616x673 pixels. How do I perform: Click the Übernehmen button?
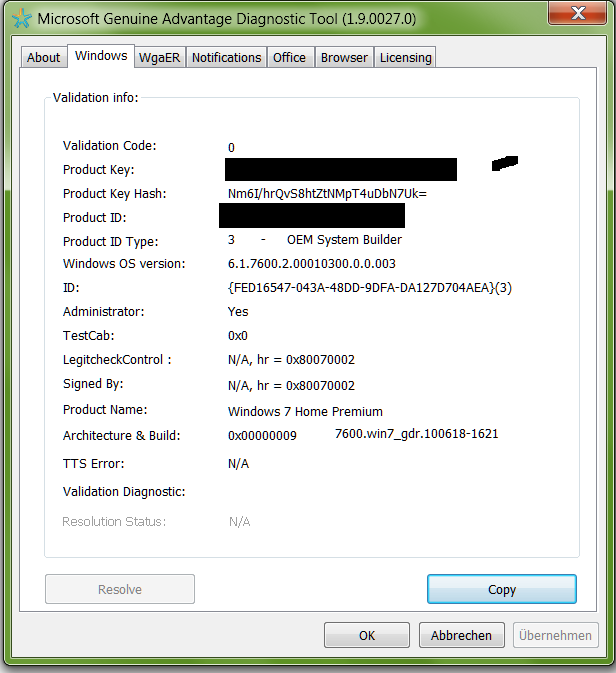tap(555, 635)
